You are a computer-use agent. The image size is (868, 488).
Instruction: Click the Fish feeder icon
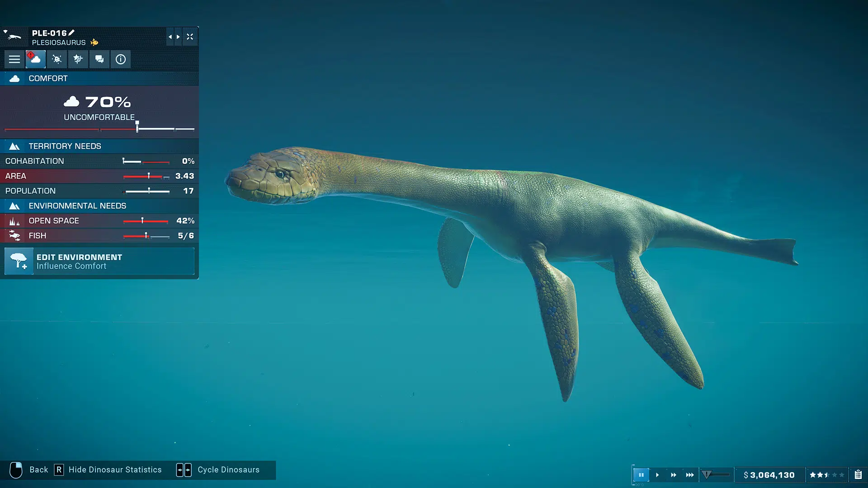click(x=14, y=236)
